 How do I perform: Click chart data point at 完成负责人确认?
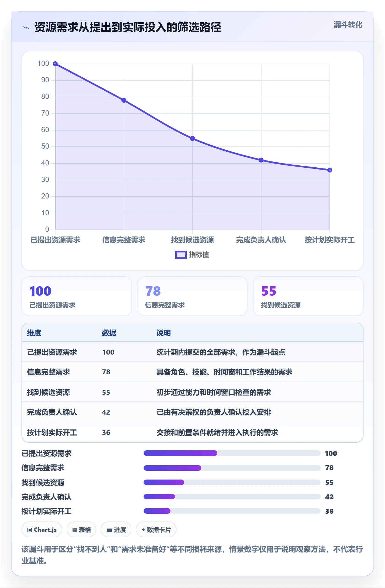point(261,160)
